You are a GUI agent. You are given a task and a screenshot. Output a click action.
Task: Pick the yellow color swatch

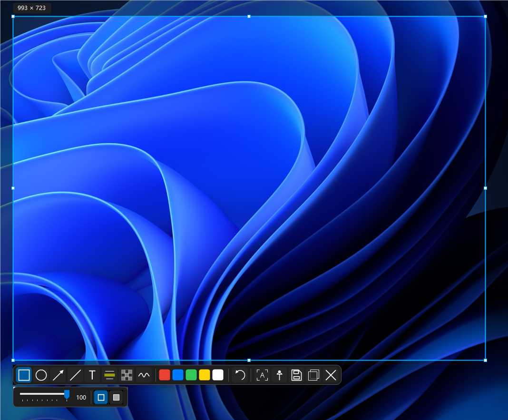(x=205, y=375)
